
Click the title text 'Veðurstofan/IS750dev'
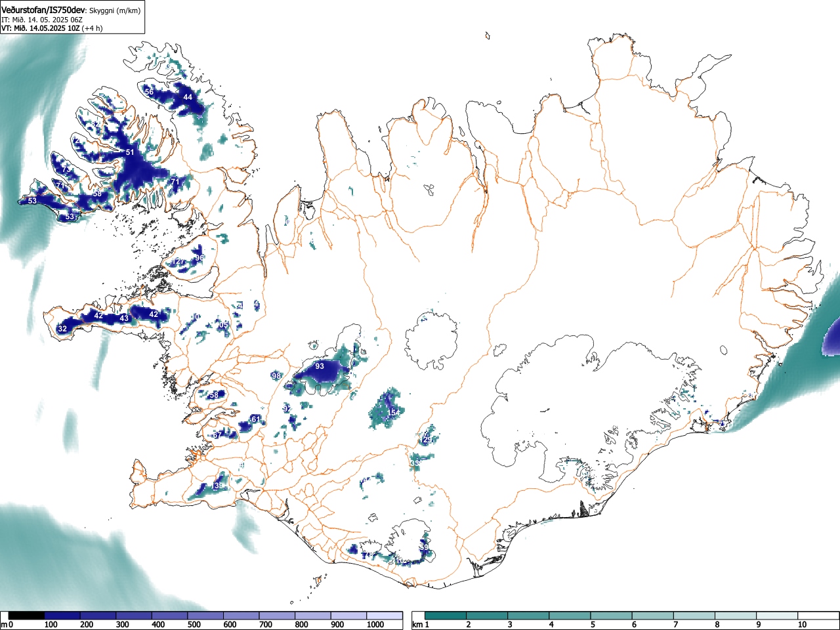[x=43, y=10]
